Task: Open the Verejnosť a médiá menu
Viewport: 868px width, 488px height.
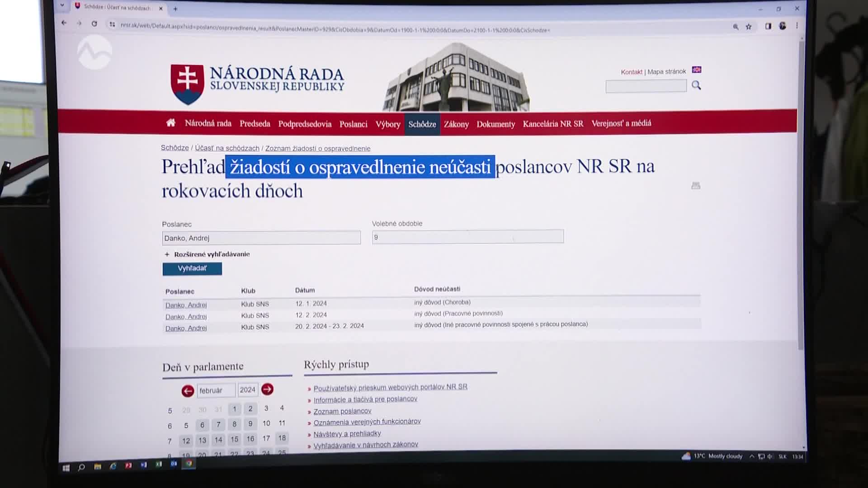Action: click(622, 123)
